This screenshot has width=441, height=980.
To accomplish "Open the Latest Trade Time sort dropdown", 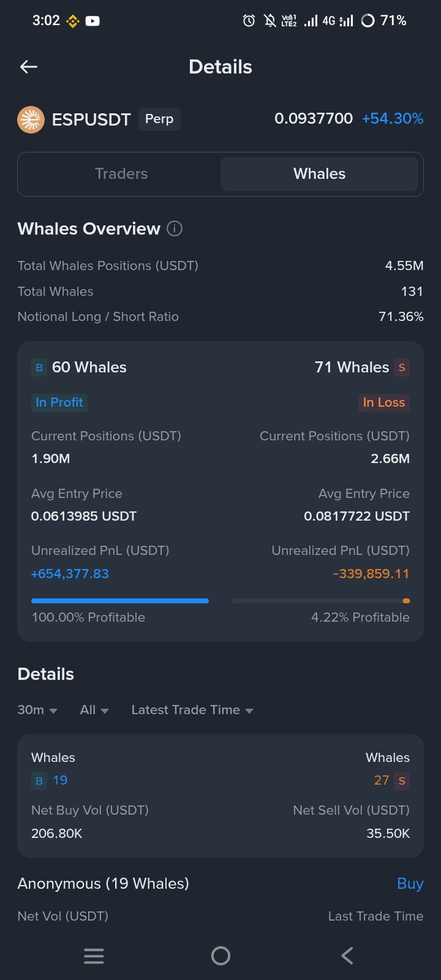I will point(192,710).
